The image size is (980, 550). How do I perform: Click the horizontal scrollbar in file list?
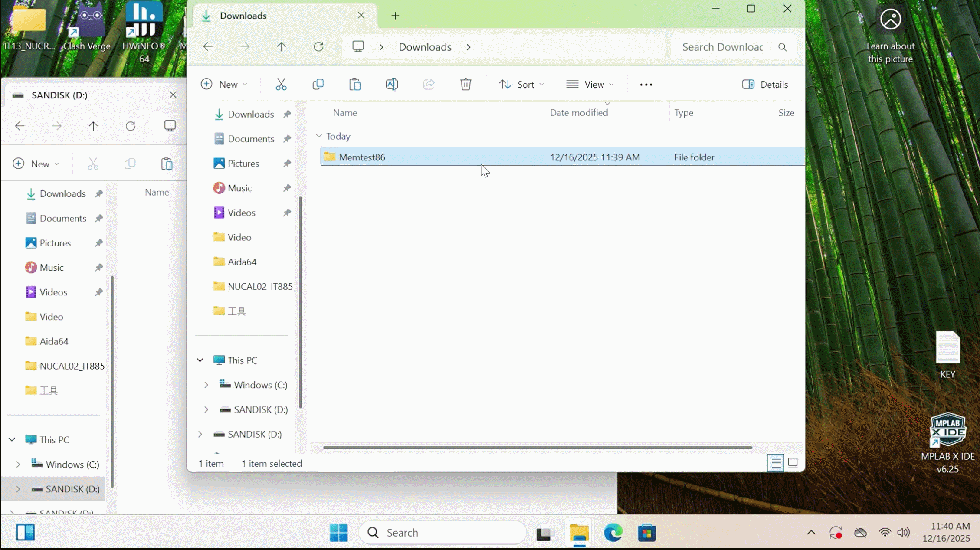pyautogui.click(x=537, y=447)
